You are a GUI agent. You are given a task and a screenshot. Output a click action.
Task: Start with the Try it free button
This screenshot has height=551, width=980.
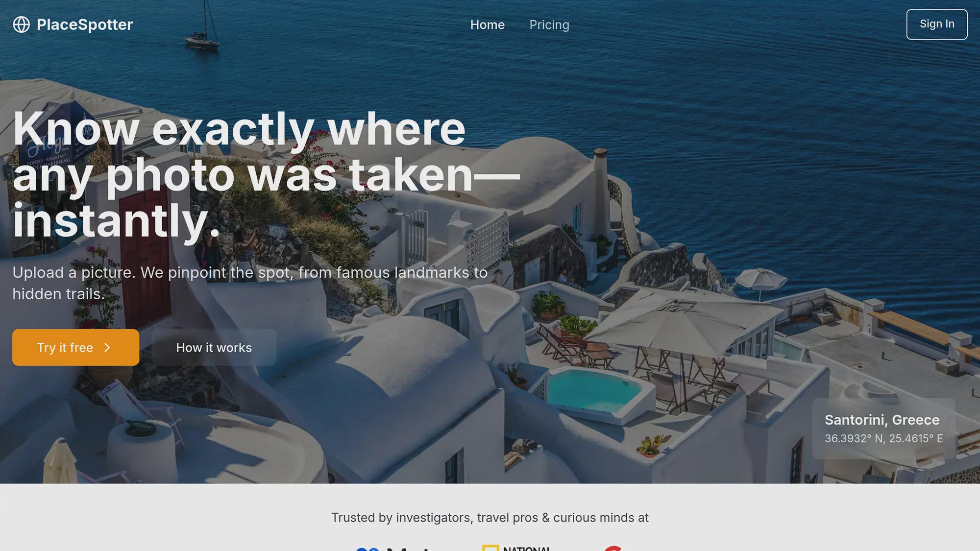(75, 347)
